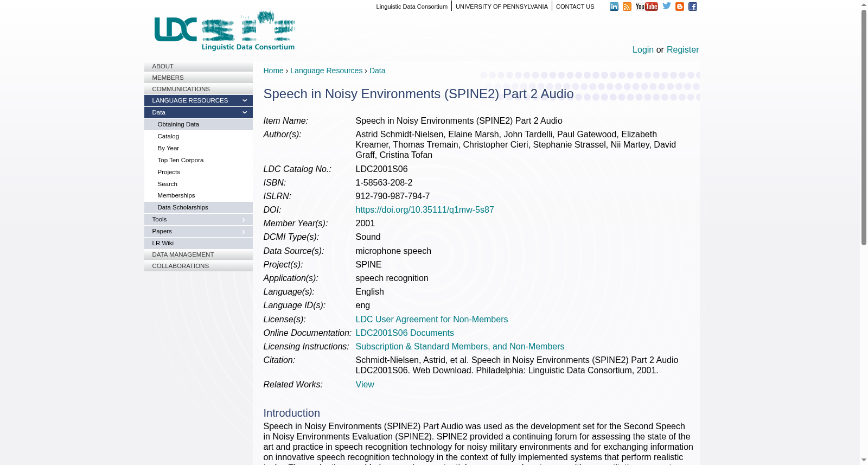Click catalog number LDC2001S06 value

click(x=381, y=169)
